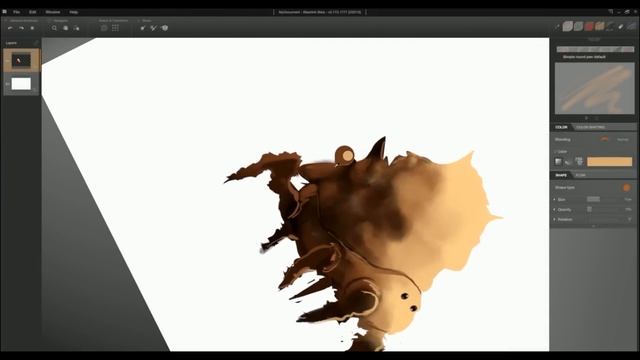Switch to the tab right of SHAPE
The image size is (640, 360).
(580, 175)
